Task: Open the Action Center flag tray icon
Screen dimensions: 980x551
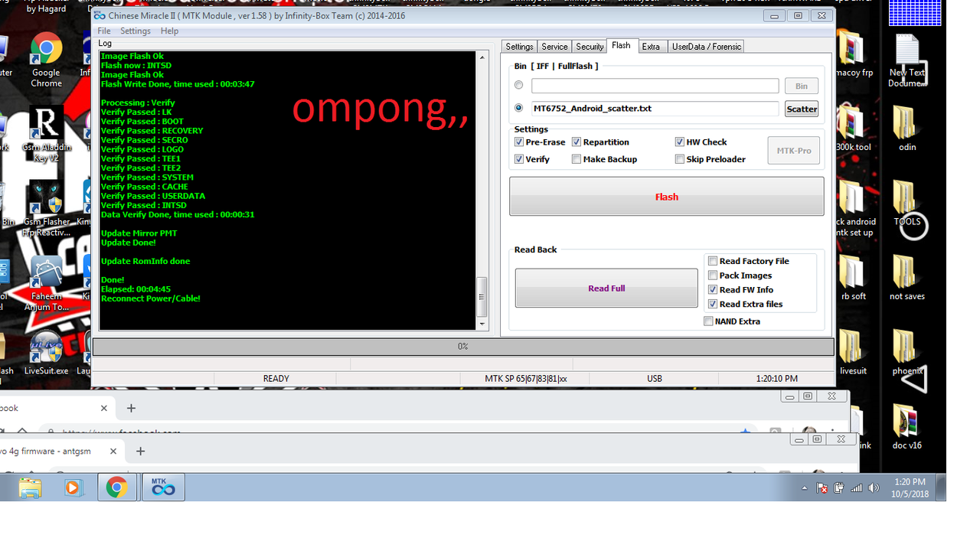Action: [822, 488]
